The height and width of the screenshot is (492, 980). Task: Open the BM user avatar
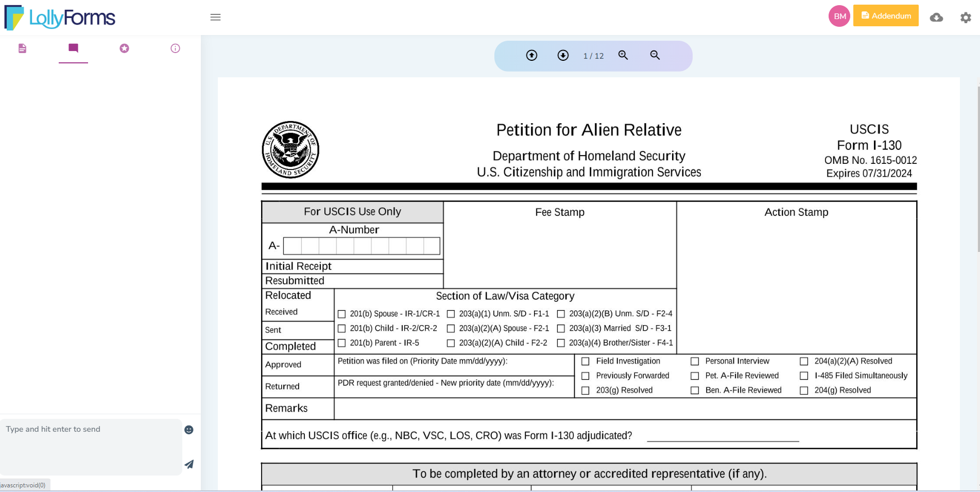[x=839, y=16]
